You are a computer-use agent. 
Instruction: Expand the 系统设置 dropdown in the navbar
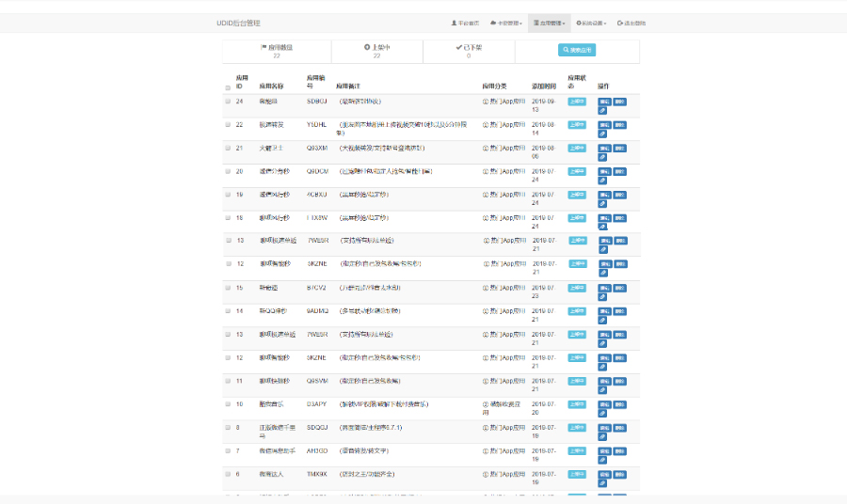coord(591,23)
